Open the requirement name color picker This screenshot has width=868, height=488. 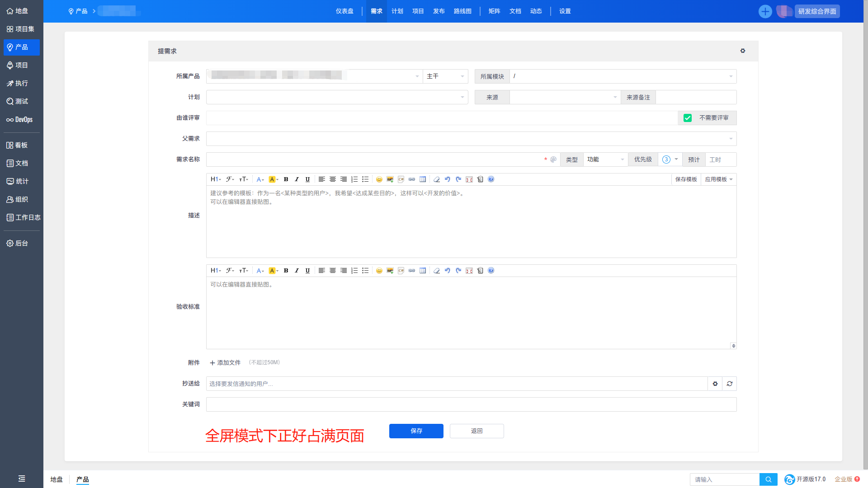pyautogui.click(x=553, y=160)
